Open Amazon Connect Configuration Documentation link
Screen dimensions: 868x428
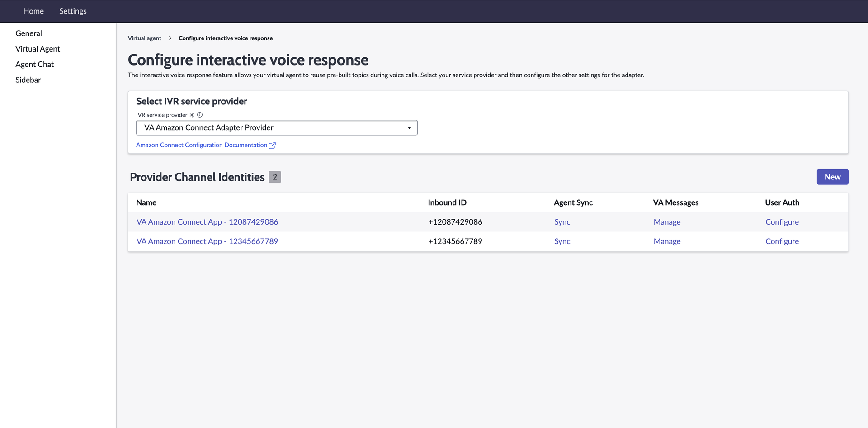point(202,145)
